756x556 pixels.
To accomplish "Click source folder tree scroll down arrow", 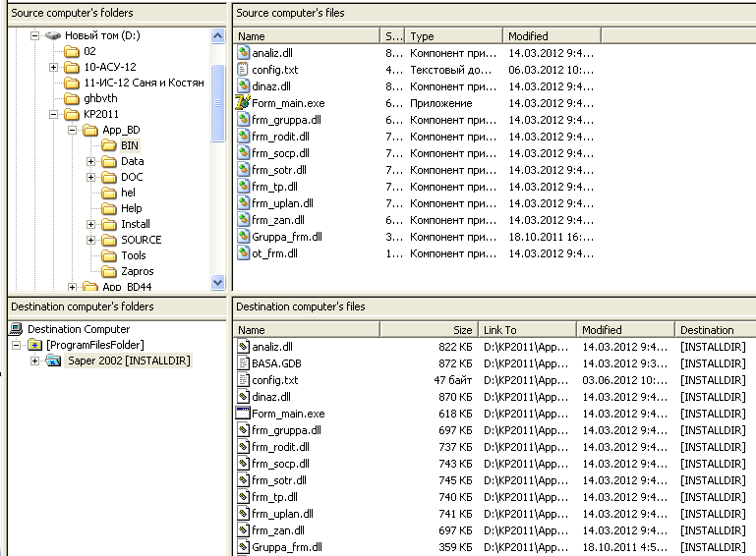I will 218,282.
